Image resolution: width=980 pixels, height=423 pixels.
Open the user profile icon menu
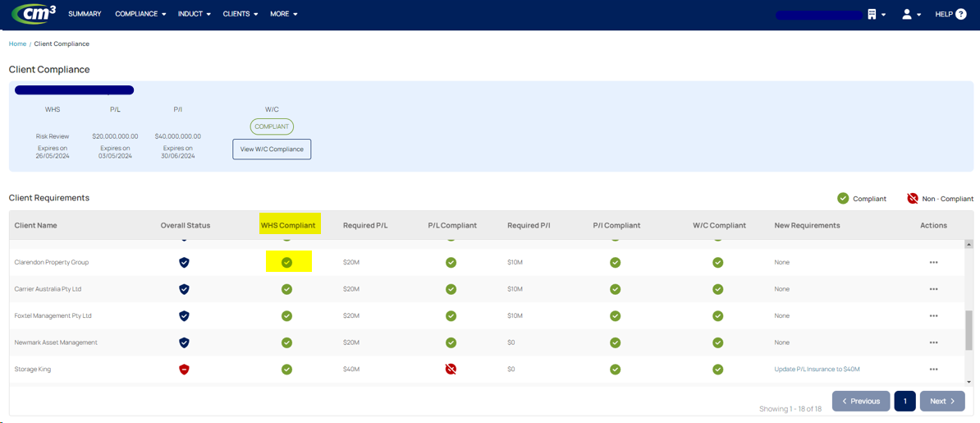coord(911,15)
